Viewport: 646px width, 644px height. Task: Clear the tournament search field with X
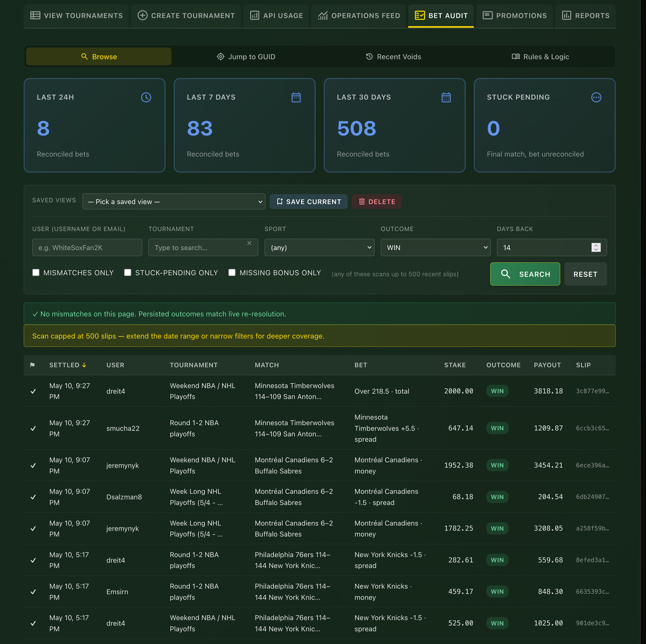point(249,243)
